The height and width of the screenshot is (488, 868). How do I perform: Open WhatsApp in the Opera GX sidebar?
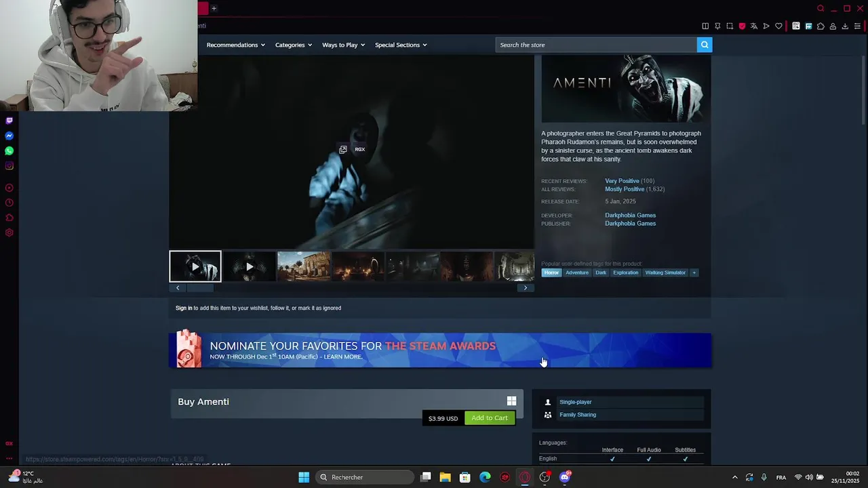9,150
